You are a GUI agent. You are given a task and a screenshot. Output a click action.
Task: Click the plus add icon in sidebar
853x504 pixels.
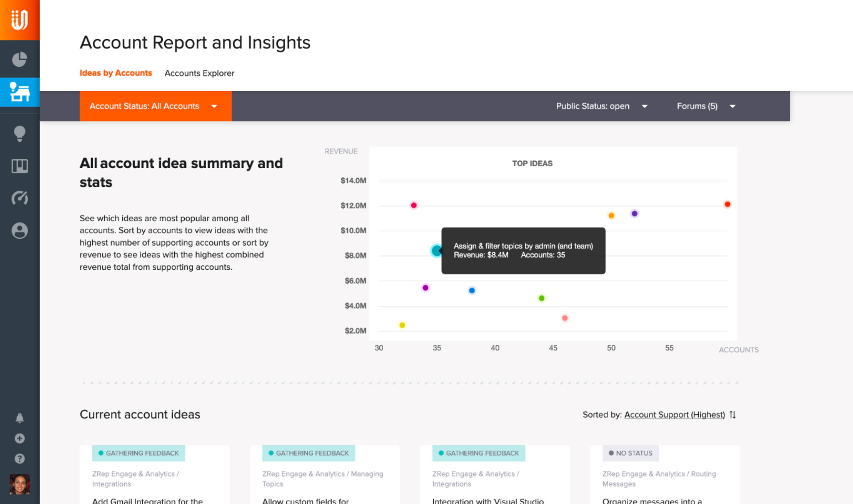click(20, 438)
